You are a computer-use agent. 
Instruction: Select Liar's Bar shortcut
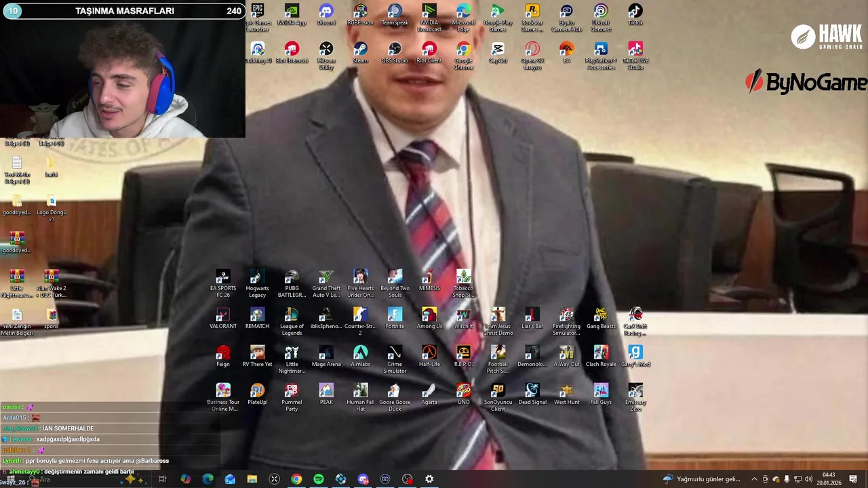532,319
